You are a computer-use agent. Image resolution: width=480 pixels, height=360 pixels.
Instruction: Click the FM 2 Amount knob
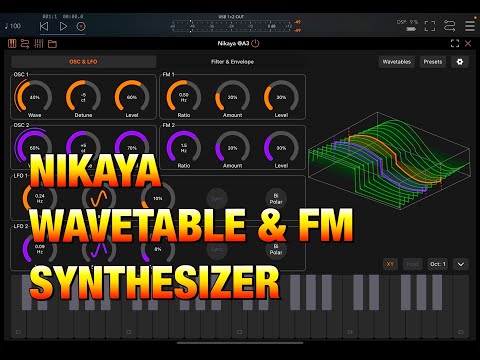(x=232, y=148)
